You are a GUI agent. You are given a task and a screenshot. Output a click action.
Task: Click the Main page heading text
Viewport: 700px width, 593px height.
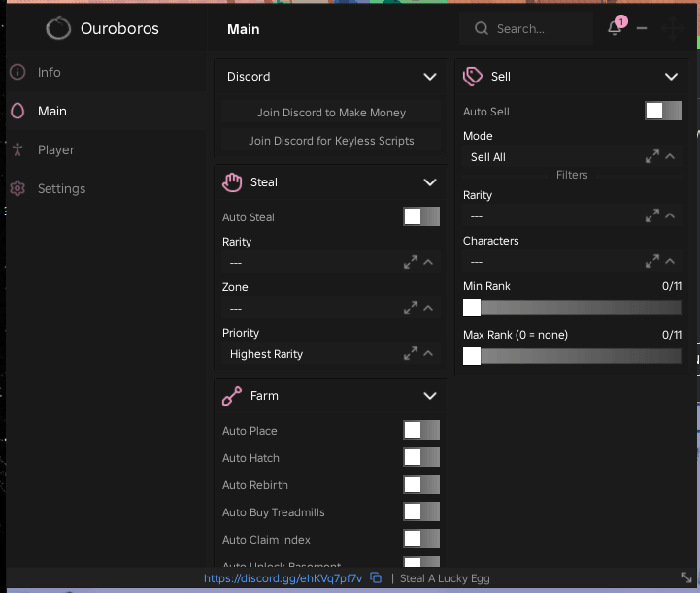pos(244,29)
